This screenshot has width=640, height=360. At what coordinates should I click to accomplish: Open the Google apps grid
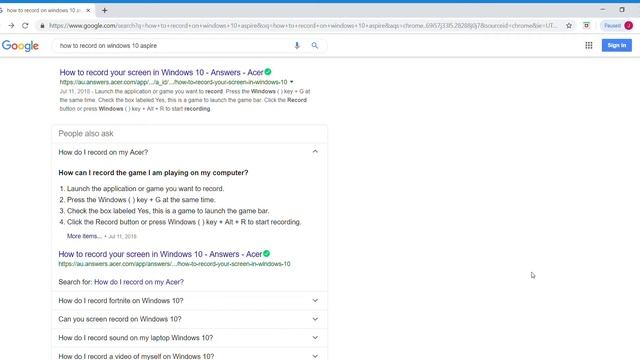tap(589, 45)
